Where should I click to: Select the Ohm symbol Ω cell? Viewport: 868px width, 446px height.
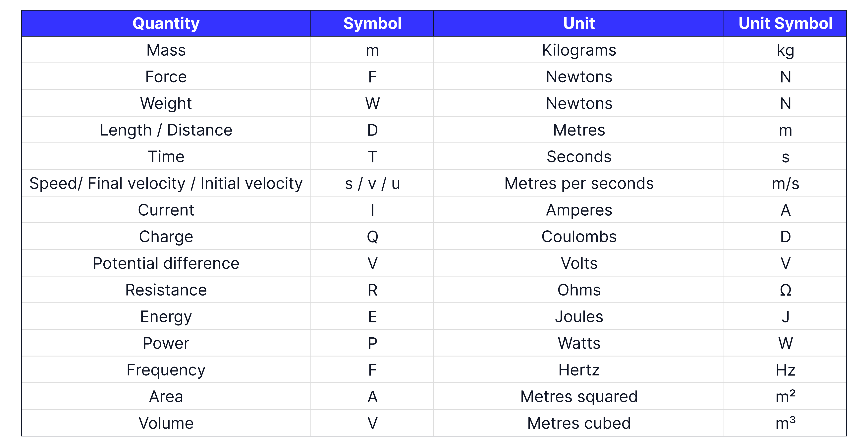tap(785, 290)
